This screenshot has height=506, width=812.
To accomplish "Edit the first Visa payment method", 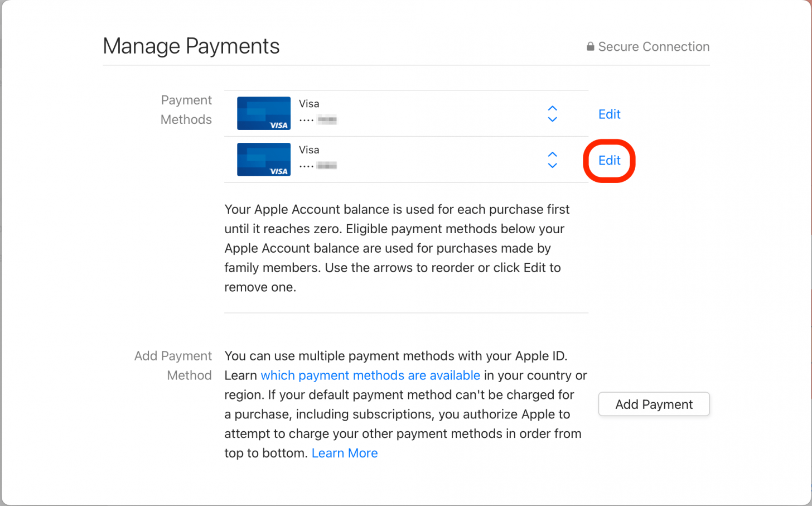I will (609, 114).
